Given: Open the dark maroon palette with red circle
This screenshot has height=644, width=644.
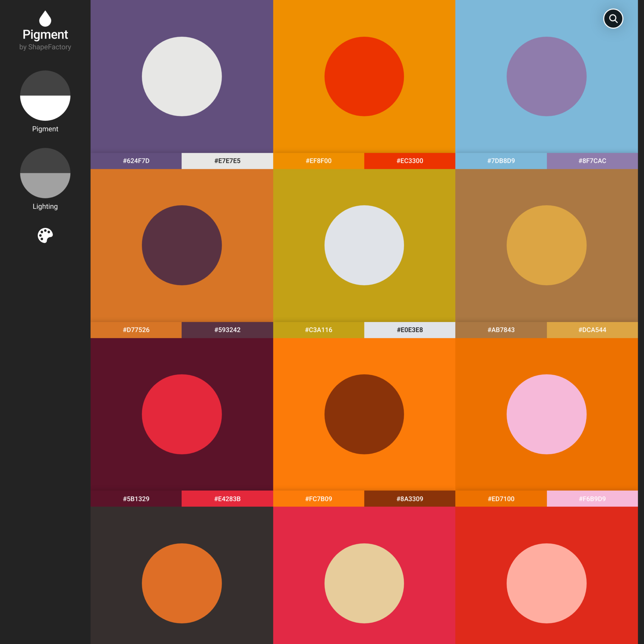Looking at the screenshot, I should pyautogui.click(x=182, y=414).
